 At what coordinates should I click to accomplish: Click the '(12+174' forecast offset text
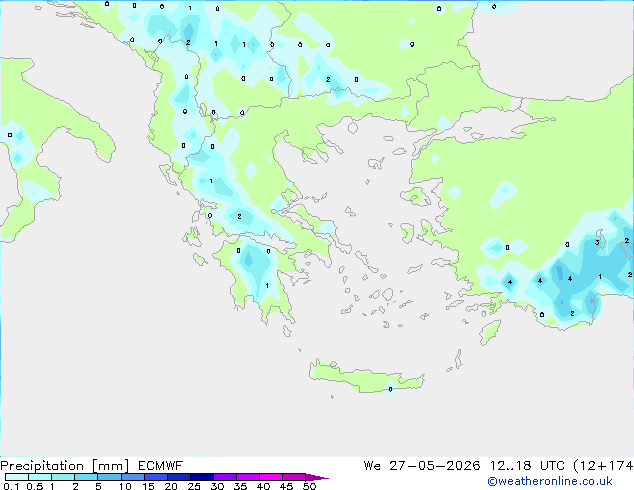pos(603,466)
